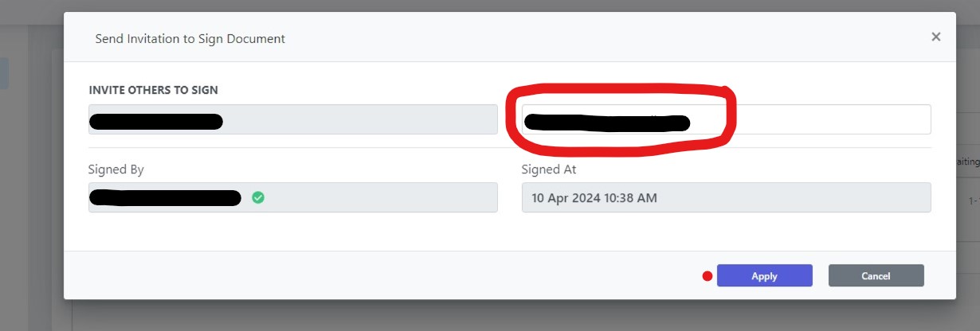Click the 'Signed At' label

pyautogui.click(x=549, y=169)
